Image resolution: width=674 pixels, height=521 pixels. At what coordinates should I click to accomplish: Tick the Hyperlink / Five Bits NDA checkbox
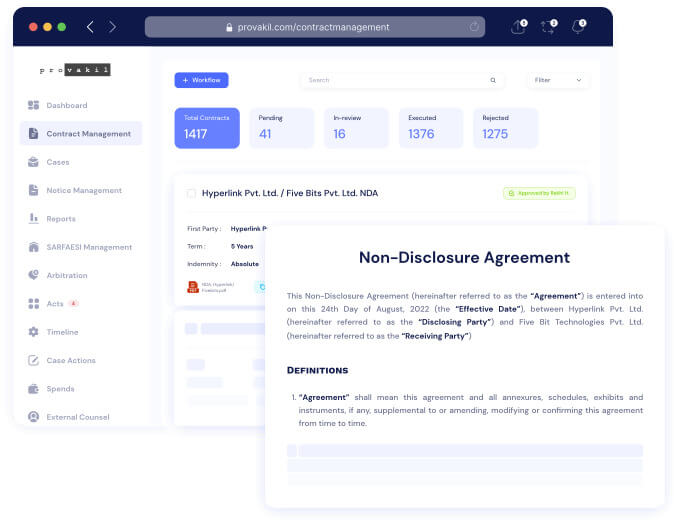pyautogui.click(x=191, y=193)
